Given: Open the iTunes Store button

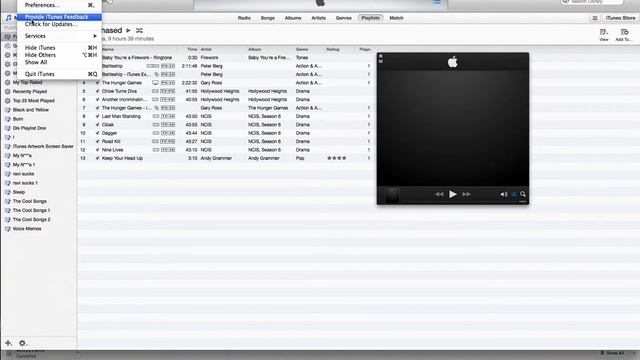Looking at the screenshot, I should (x=620, y=18).
